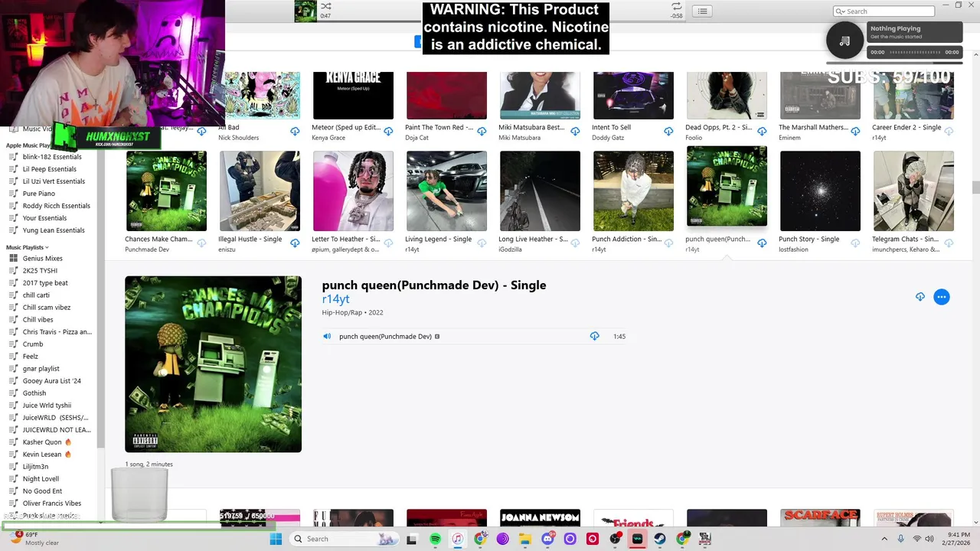The width and height of the screenshot is (980, 551).
Task: Click the speaker icon beside punch queen track
Action: point(327,336)
